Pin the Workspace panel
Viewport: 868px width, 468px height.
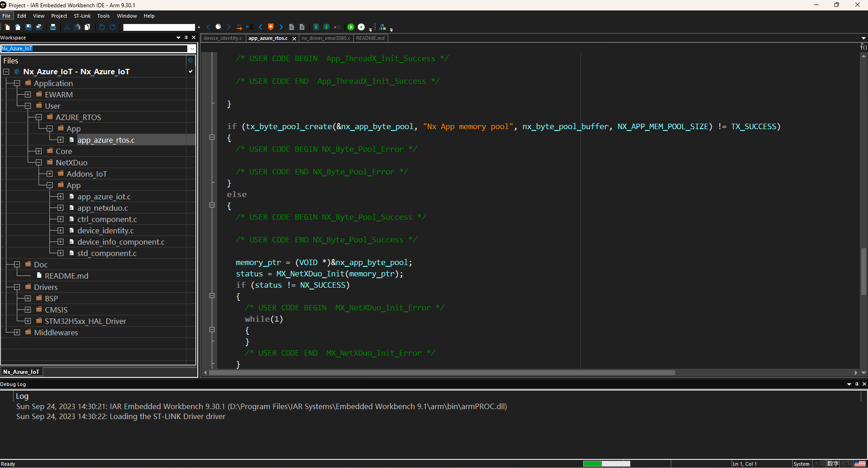pyautogui.click(x=186, y=38)
